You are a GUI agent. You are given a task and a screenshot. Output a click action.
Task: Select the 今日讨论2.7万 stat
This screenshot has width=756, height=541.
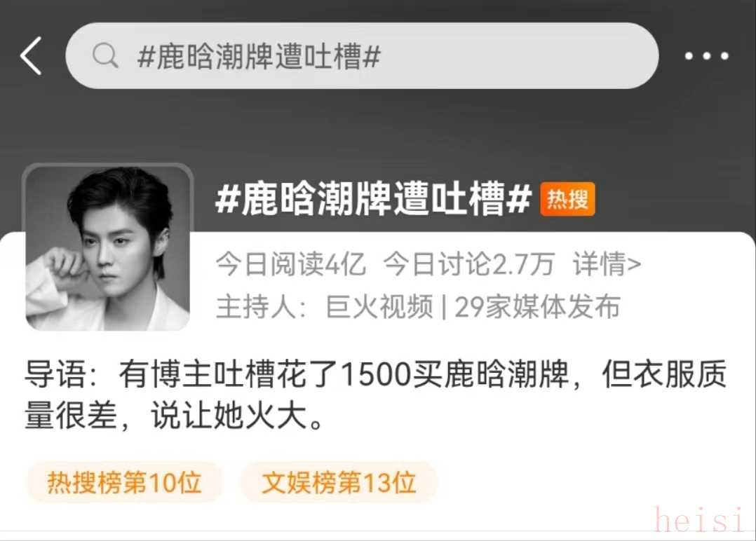[469, 264]
